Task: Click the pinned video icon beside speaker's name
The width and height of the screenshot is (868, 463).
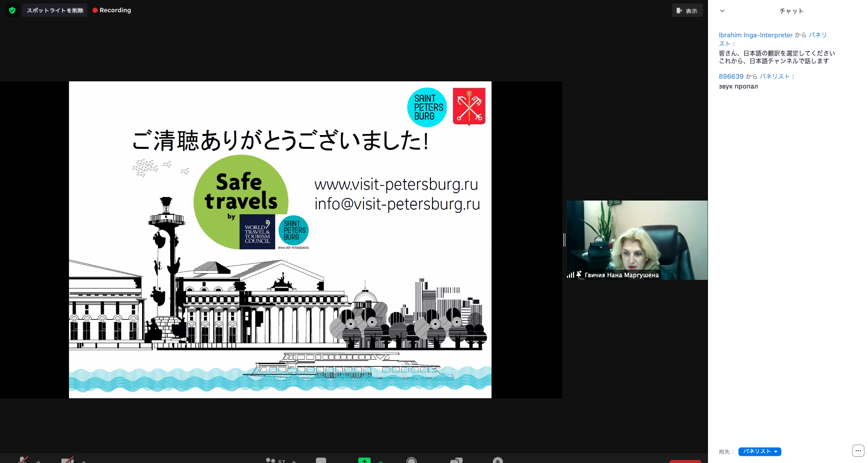Action: pyautogui.click(x=579, y=275)
